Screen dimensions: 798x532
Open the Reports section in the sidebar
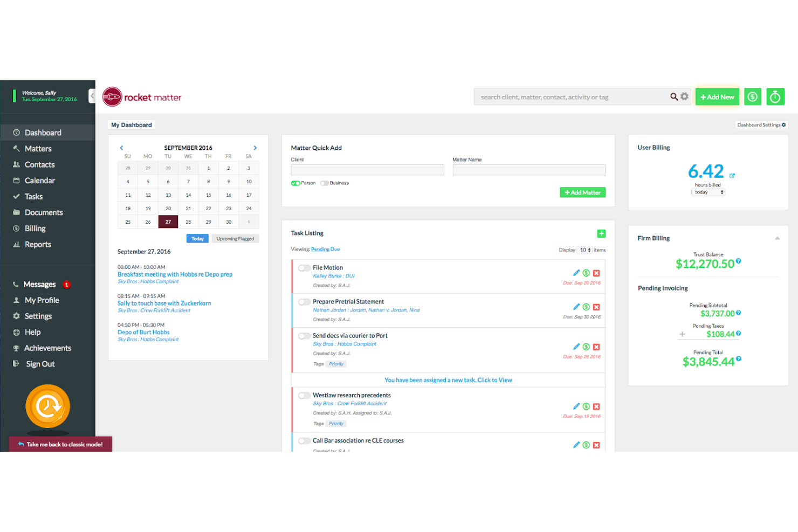[x=38, y=244]
